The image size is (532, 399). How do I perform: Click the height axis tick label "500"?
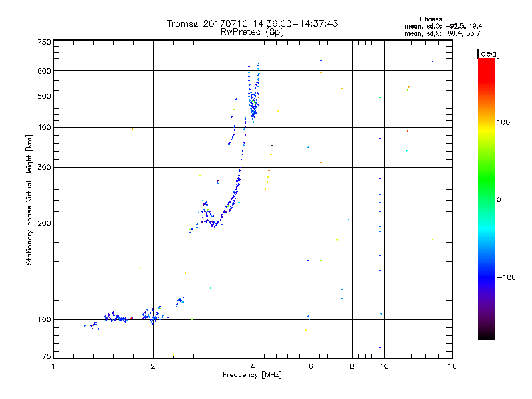[45, 96]
